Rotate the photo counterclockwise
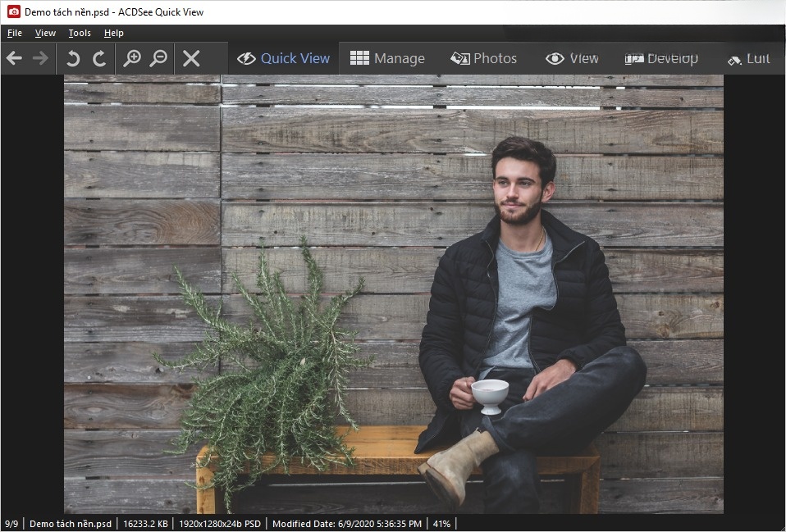Screen dimensions: 786x532 coord(73,58)
